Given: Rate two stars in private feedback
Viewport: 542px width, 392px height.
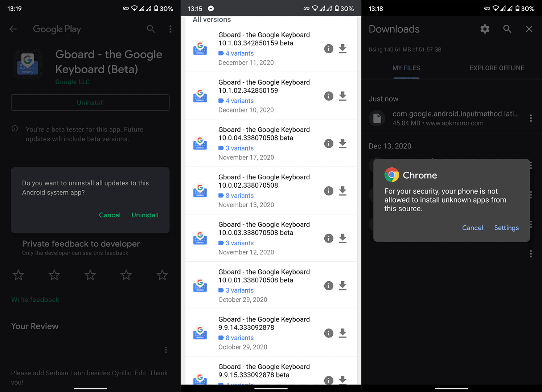Looking at the screenshot, I should coord(54,275).
